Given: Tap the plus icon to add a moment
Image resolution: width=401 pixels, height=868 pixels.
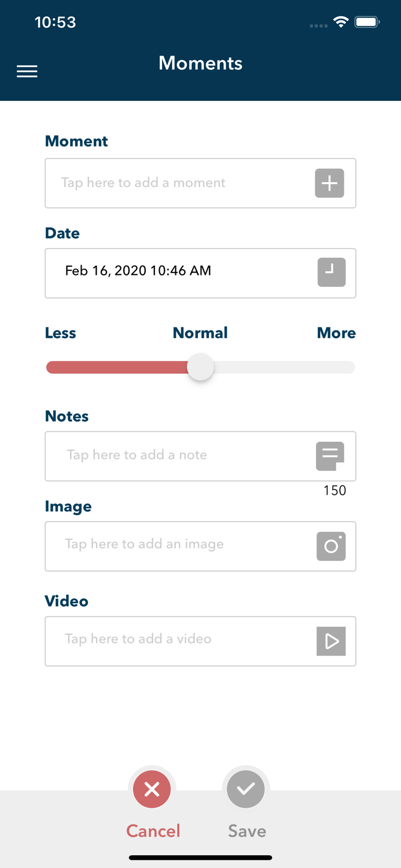Looking at the screenshot, I should 329,183.
